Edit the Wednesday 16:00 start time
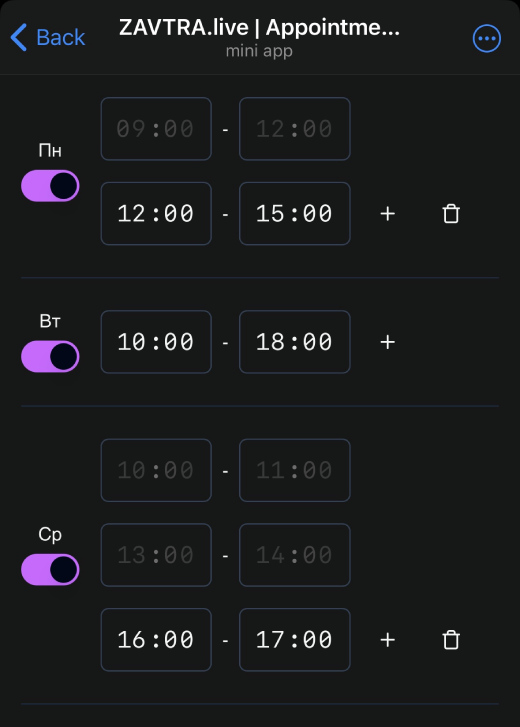520x727 pixels. [156, 640]
